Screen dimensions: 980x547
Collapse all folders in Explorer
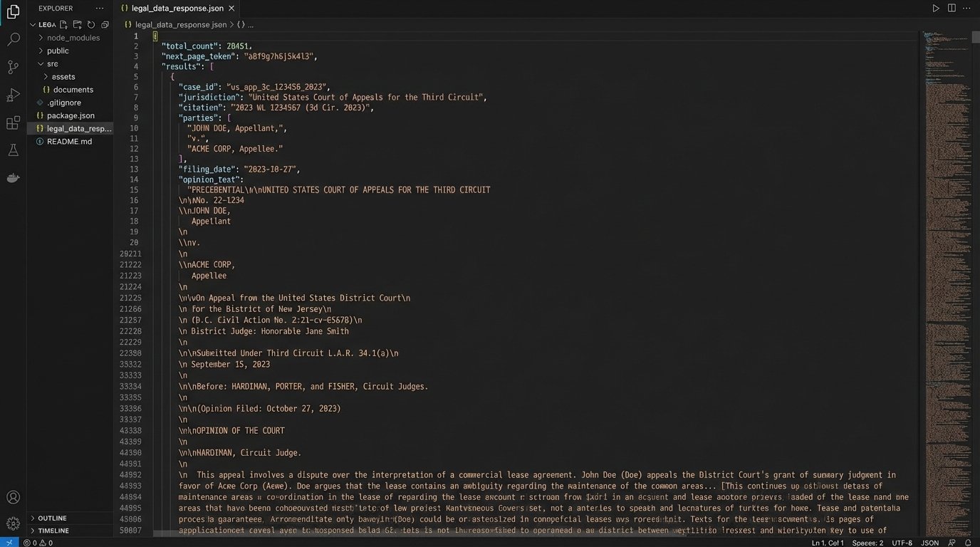pos(105,24)
